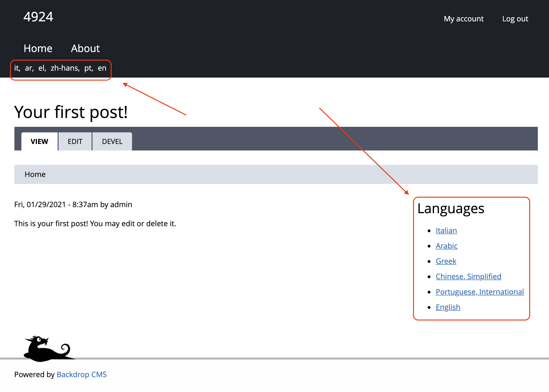Switch to Portuguese, International language
This screenshot has width=549, height=392.
[480, 292]
